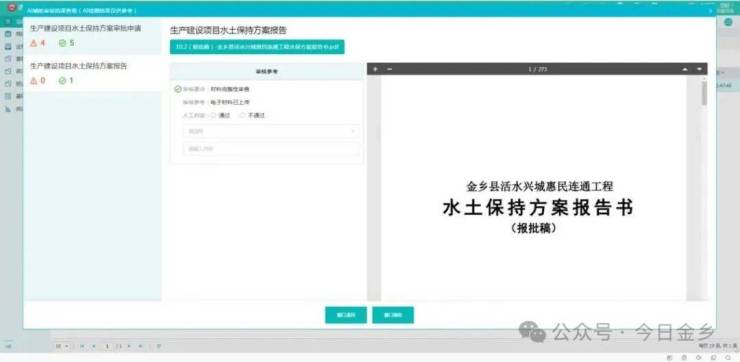Image resolution: width=740 pixels, height=362 pixels.
Task: Click the second teal button in dialog footer
Action: [393, 315]
